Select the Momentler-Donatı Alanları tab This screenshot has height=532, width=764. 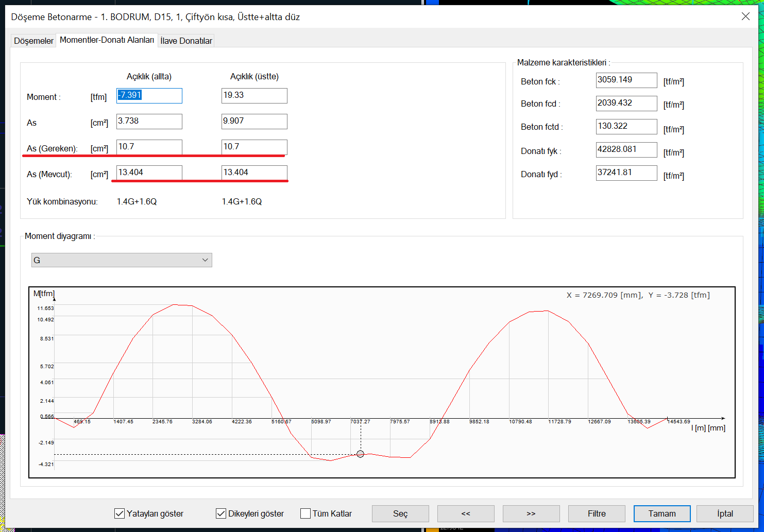point(107,40)
